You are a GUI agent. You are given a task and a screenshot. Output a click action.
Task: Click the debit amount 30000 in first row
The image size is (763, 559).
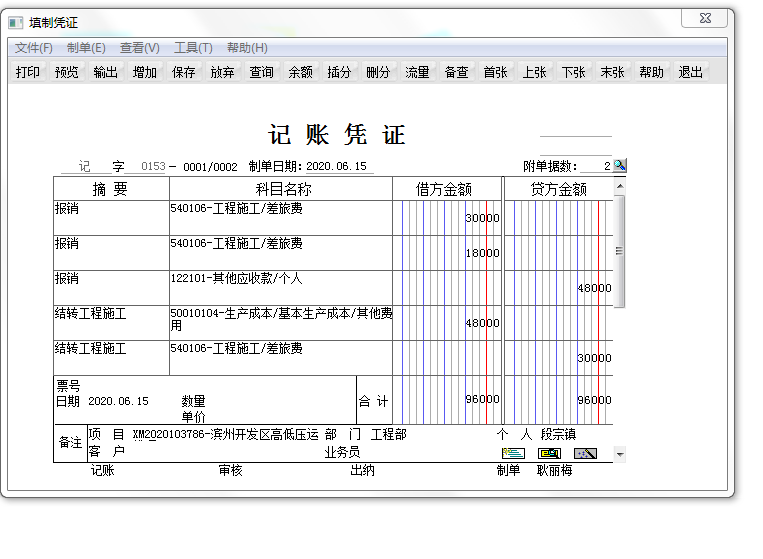point(447,218)
